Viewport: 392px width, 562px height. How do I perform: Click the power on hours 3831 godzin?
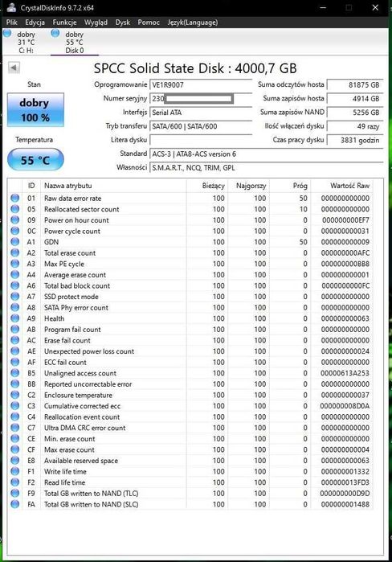tap(355, 140)
